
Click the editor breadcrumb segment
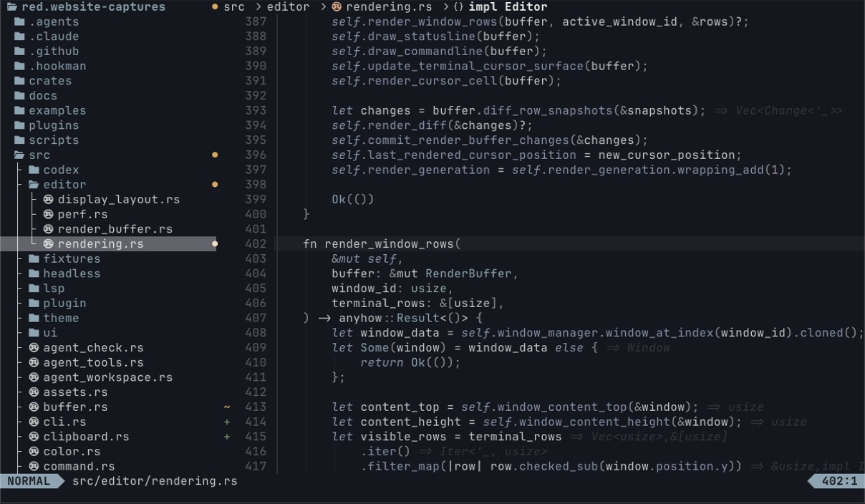(x=288, y=6)
